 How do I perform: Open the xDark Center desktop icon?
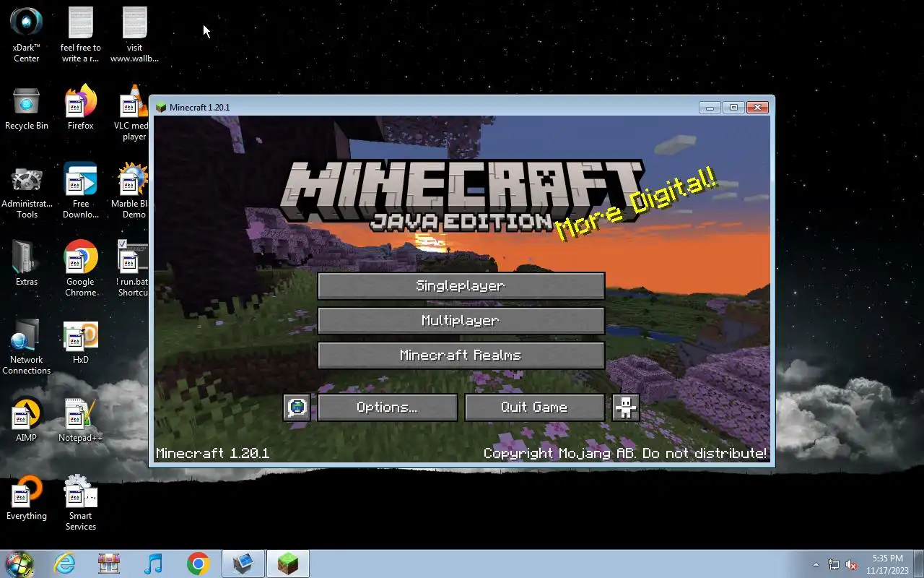click(x=27, y=35)
